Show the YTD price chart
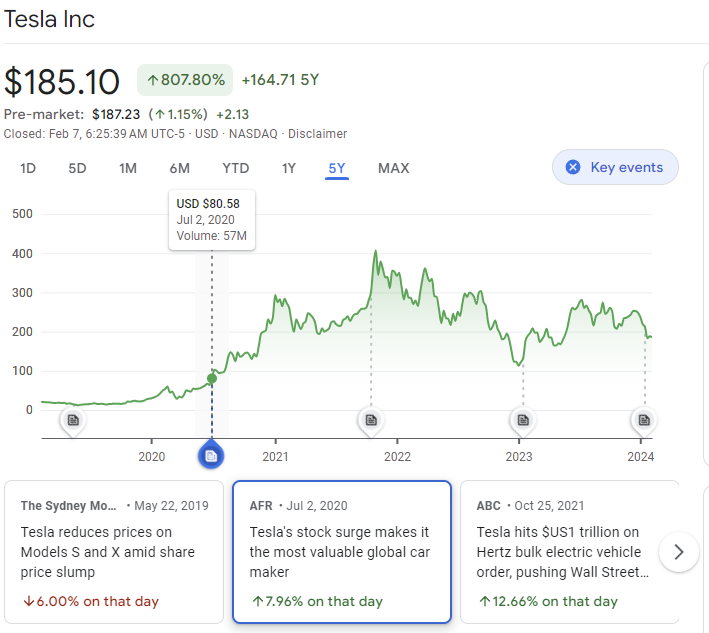 point(236,169)
